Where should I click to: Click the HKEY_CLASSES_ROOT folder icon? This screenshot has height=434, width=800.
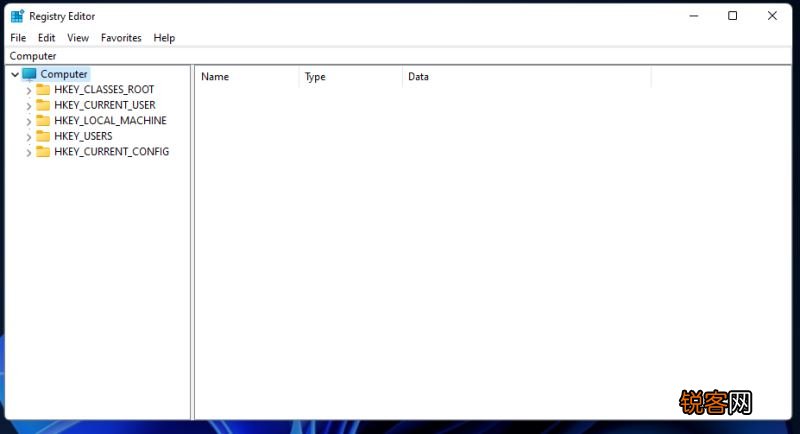(43, 90)
